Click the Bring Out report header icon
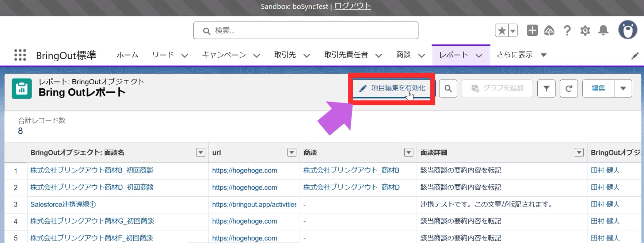Viewport: 644px width, 243px height. pyautogui.click(x=22, y=89)
